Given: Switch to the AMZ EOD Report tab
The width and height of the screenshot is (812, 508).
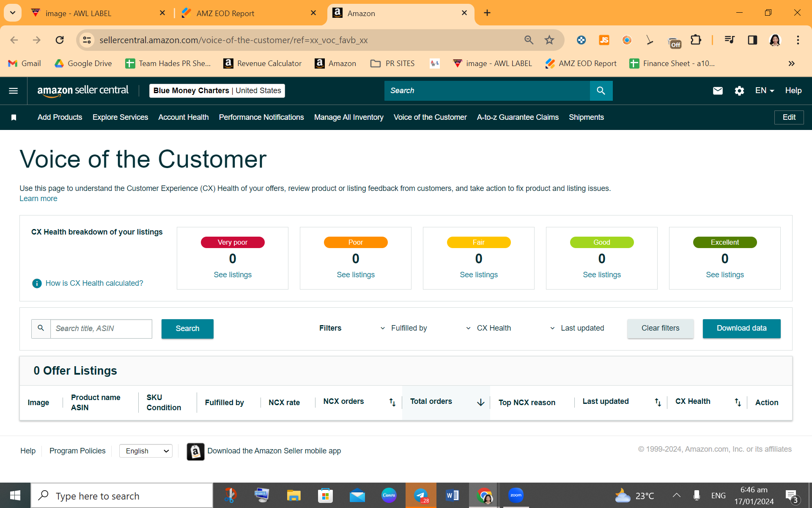Looking at the screenshot, I should click(250, 13).
